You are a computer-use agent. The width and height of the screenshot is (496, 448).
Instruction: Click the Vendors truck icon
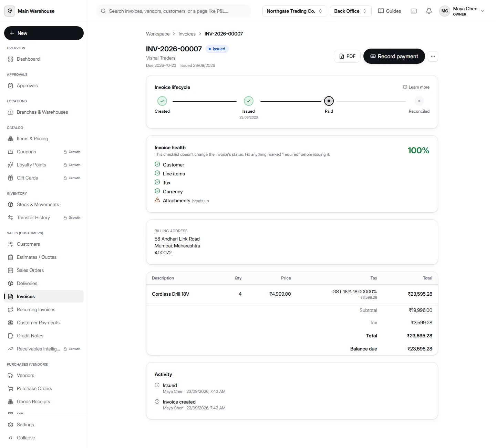[11, 376]
